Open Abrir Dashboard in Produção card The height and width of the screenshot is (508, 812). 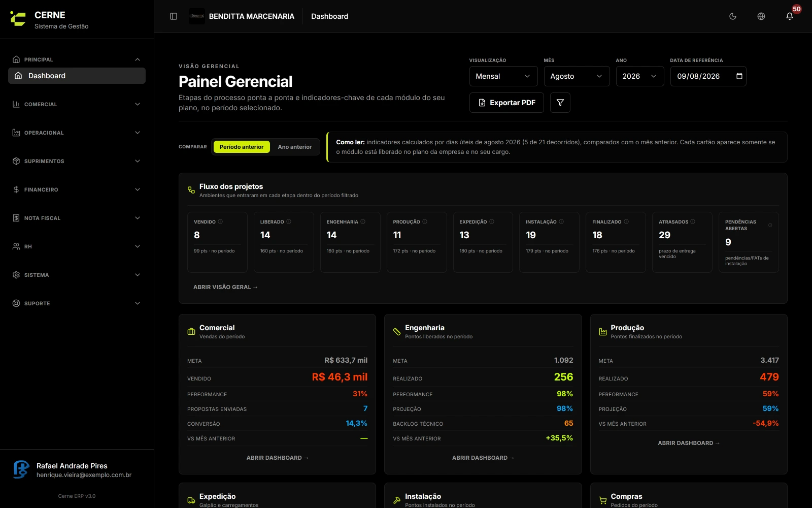pos(689,443)
